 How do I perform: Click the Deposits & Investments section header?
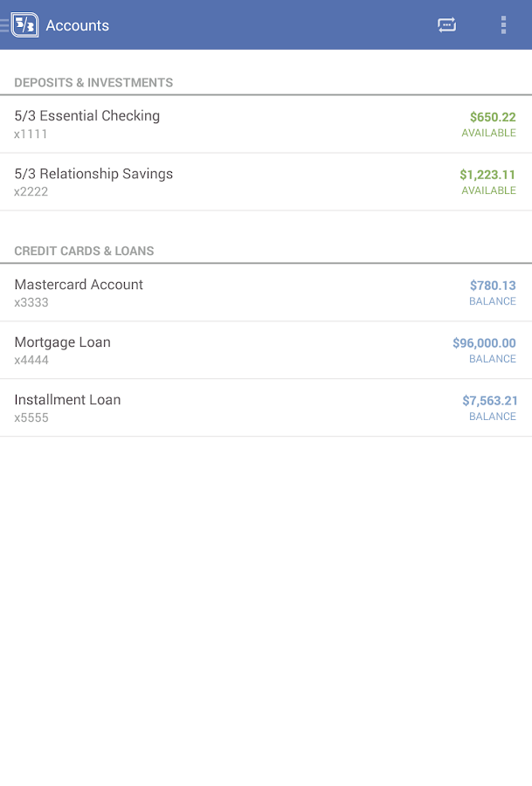[x=93, y=83]
